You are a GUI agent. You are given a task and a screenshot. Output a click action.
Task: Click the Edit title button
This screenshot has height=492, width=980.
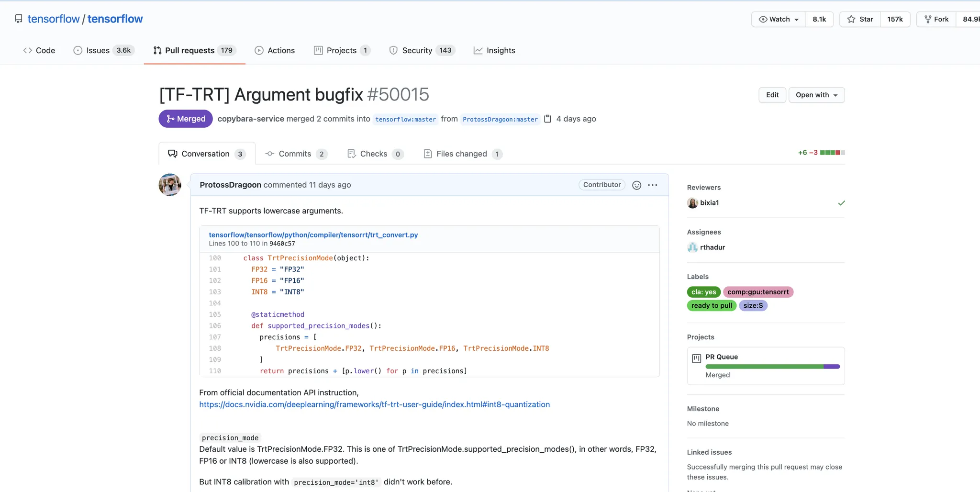pos(772,95)
